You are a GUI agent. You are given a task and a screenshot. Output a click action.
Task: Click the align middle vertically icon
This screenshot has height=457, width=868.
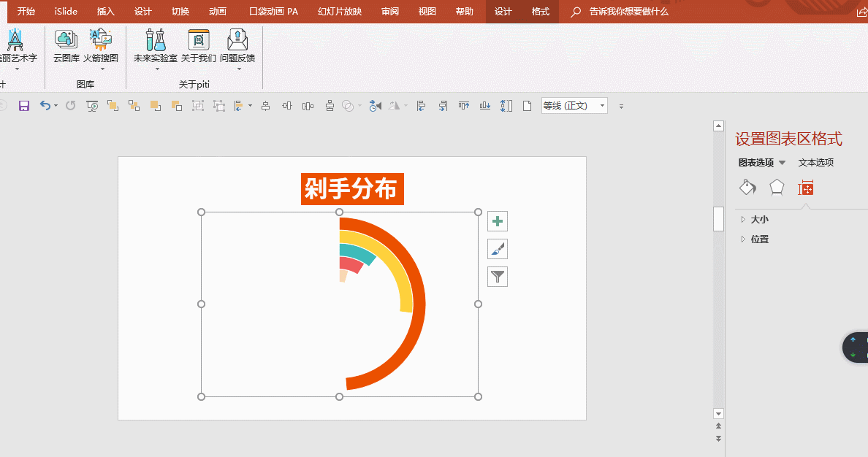pos(286,106)
